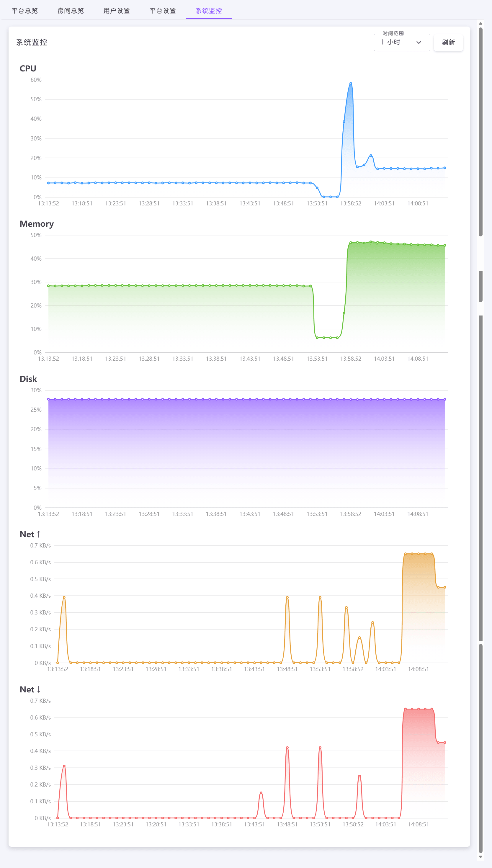Click the chevron arrow in time range selector
Screen dimensions: 492x868
pos(419,42)
